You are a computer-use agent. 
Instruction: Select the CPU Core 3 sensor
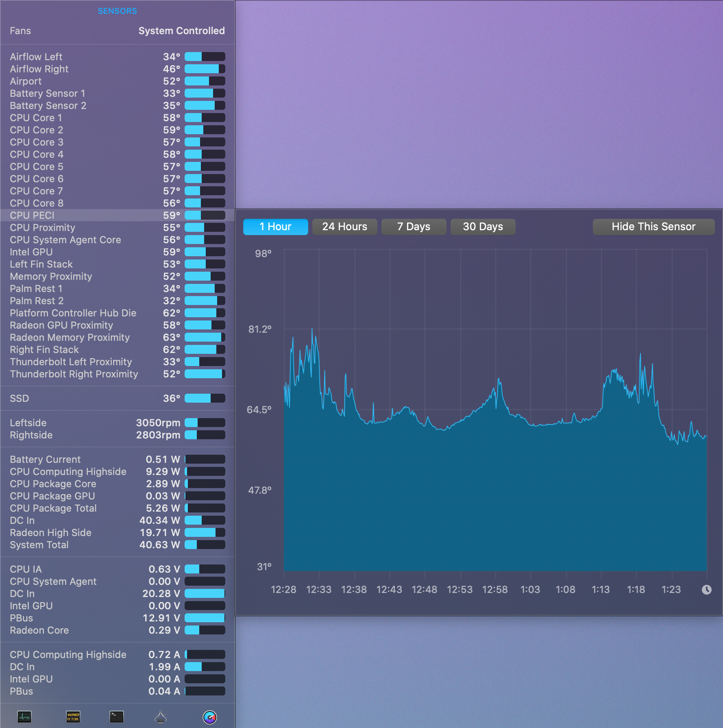click(x=118, y=142)
